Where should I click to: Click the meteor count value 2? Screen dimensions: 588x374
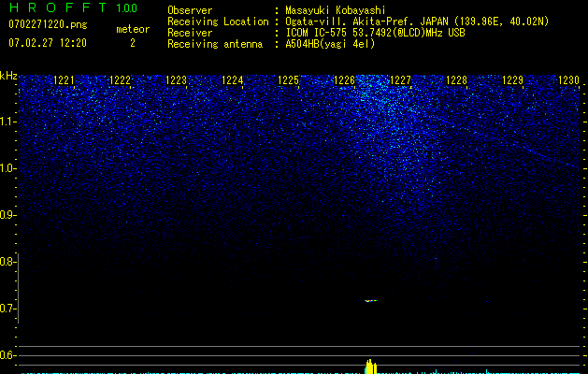(x=133, y=43)
